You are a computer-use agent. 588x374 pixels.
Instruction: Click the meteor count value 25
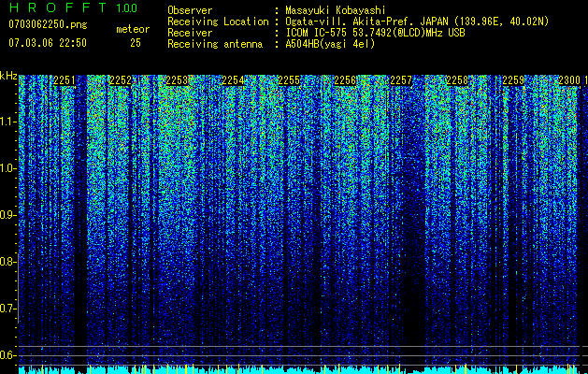tap(136, 43)
